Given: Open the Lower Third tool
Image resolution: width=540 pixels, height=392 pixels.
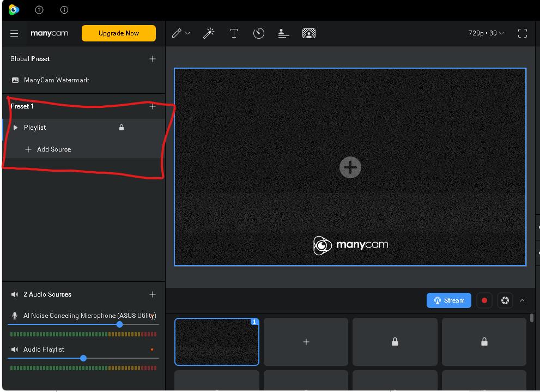Looking at the screenshot, I should pos(283,33).
